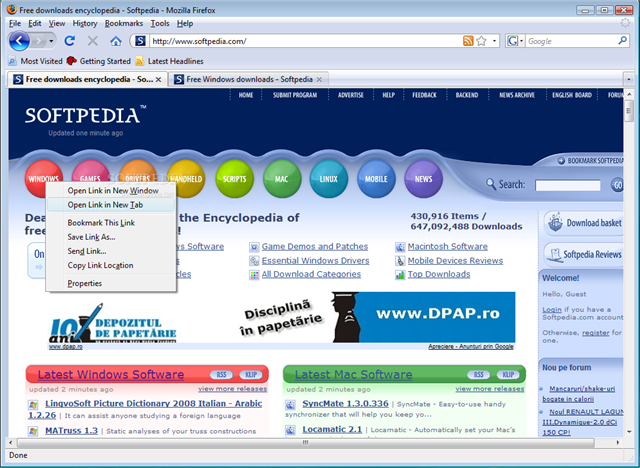Select Properties in context menu
The width and height of the screenshot is (640, 468).
click(x=111, y=283)
